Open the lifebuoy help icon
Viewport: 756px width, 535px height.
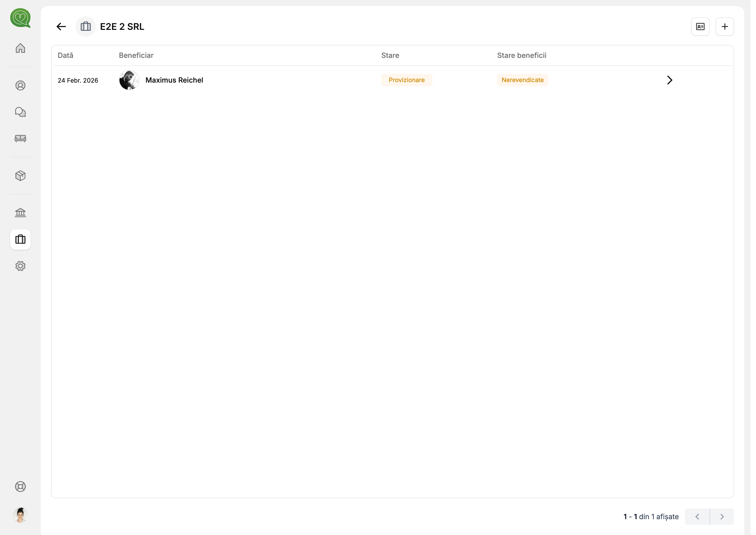click(20, 487)
